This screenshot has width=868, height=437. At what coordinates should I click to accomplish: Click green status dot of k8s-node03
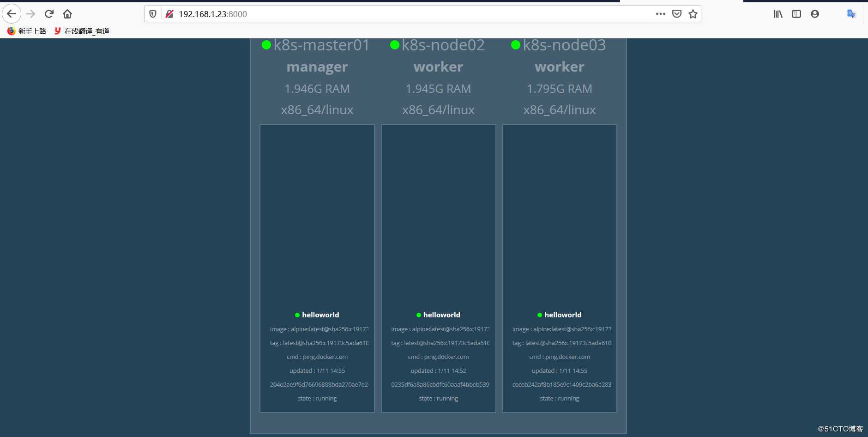(x=516, y=45)
